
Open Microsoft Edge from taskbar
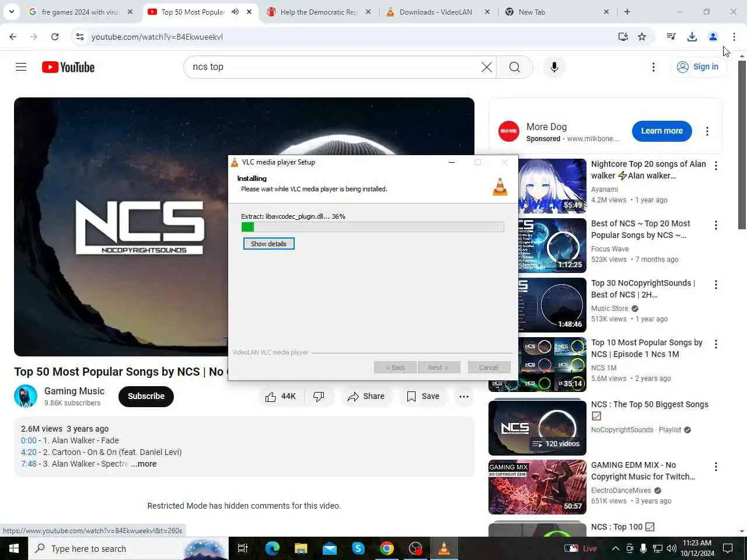point(273,548)
